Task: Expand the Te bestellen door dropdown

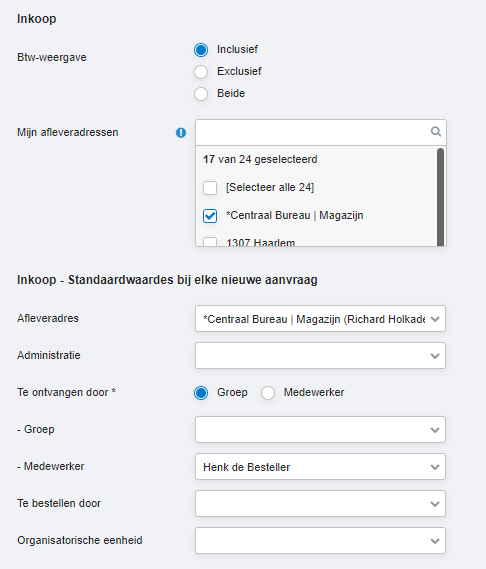Action: coord(320,504)
